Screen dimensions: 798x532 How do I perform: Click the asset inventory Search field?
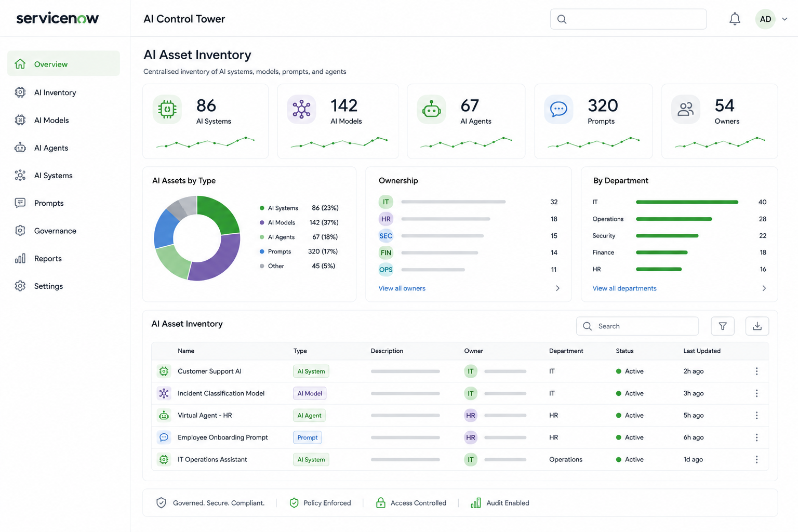(x=637, y=326)
